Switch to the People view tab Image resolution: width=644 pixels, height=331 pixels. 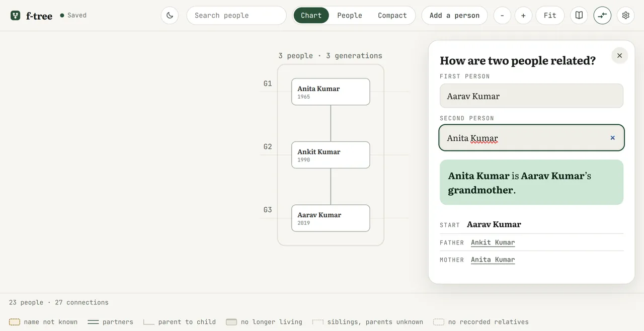coord(350,16)
